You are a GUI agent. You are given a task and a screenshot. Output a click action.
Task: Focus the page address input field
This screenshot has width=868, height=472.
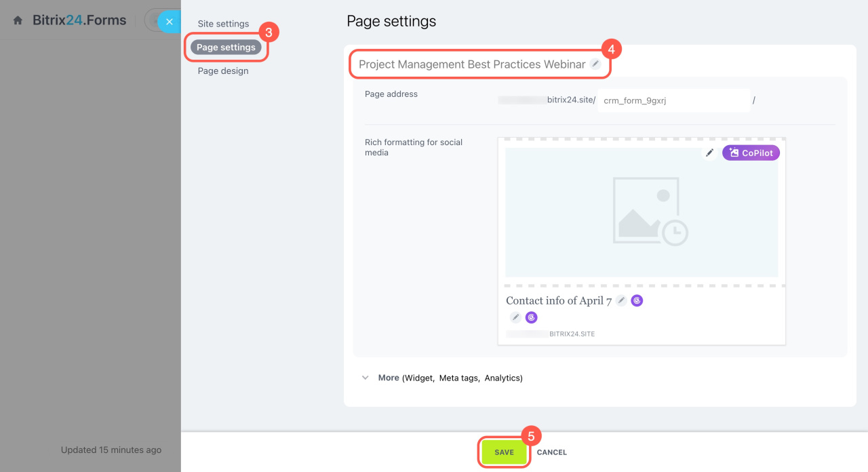[x=673, y=100]
